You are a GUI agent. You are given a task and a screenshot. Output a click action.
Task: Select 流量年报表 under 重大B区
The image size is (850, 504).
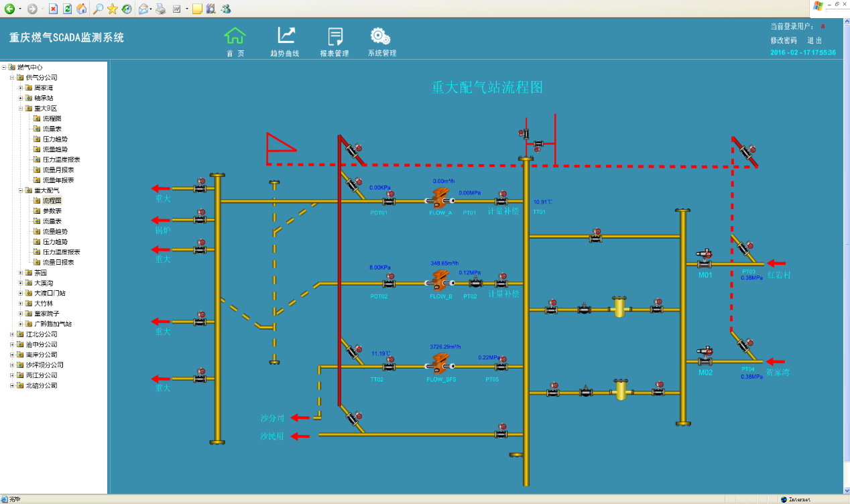(58, 180)
